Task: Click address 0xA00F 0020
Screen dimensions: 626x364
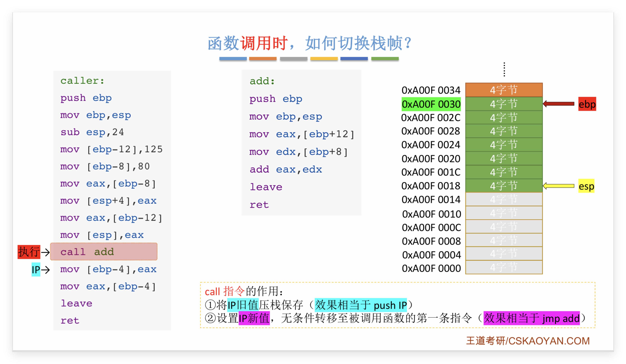Action: tap(431, 158)
